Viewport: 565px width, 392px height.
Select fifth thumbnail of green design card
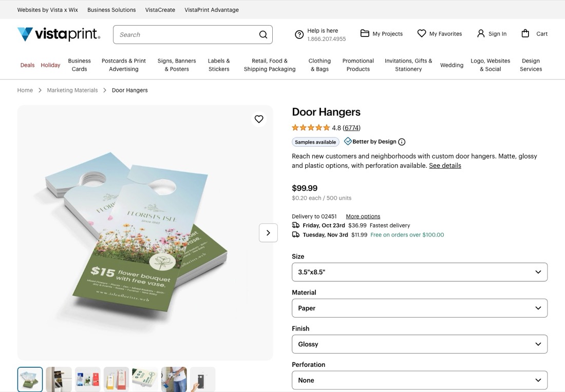tap(145, 379)
